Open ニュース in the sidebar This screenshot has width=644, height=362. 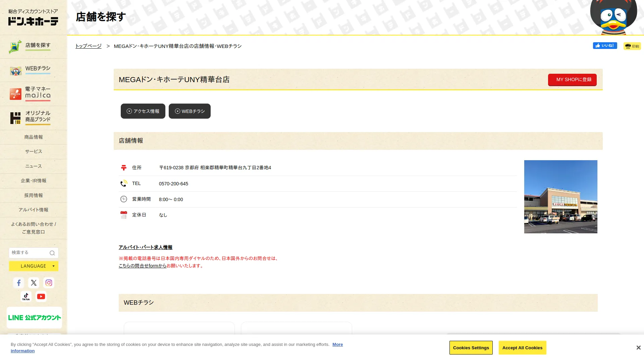34,166
